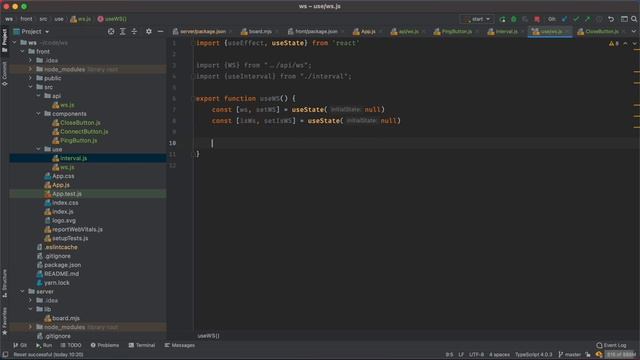Open the TODO tool window
Screen dimensions: 640x360
pos(71,345)
